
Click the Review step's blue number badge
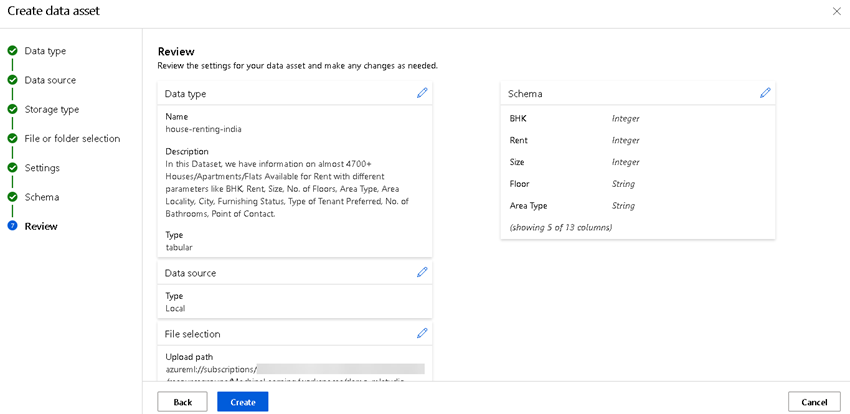tap(12, 227)
